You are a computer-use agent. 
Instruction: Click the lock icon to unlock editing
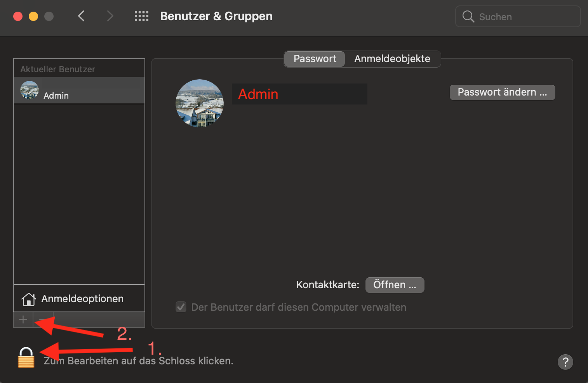click(x=26, y=358)
